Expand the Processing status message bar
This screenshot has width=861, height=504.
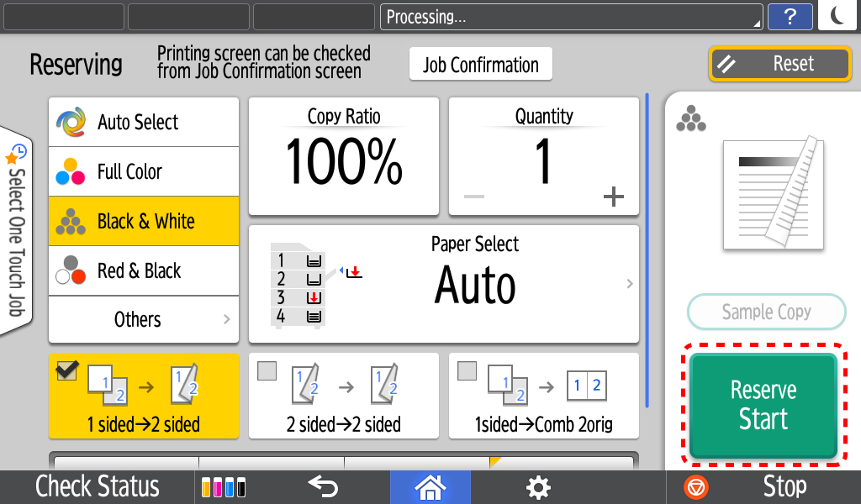[572, 17]
